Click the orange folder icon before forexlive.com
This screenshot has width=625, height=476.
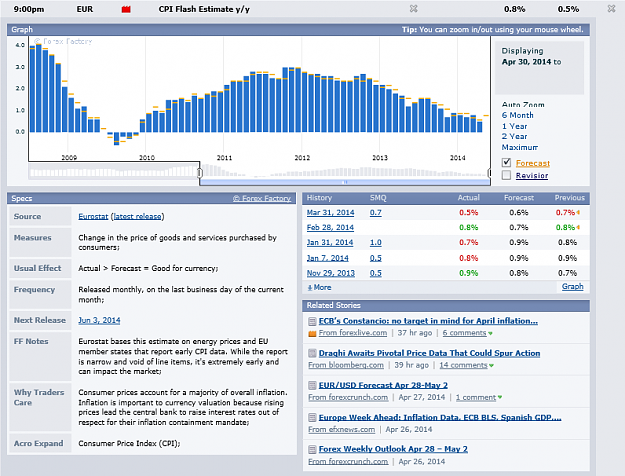pos(312,334)
